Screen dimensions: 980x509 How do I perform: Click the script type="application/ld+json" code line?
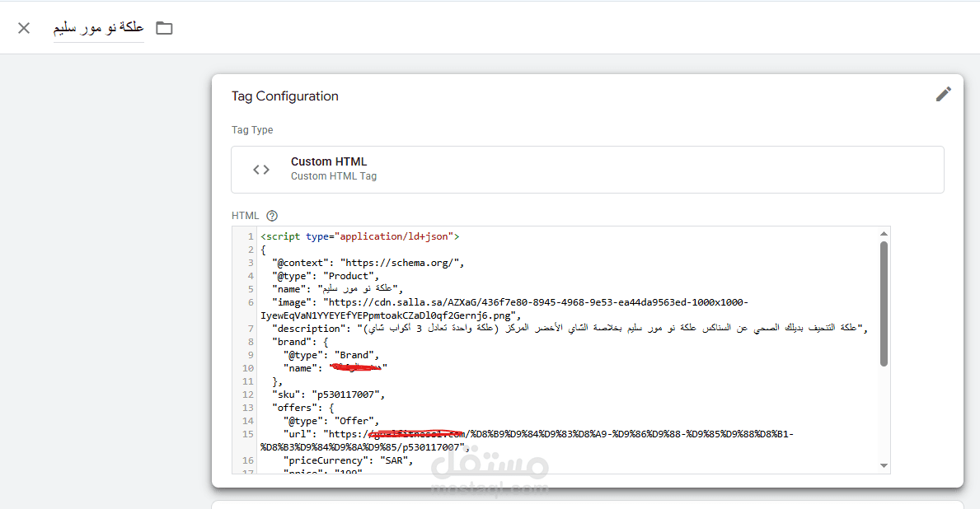360,236
